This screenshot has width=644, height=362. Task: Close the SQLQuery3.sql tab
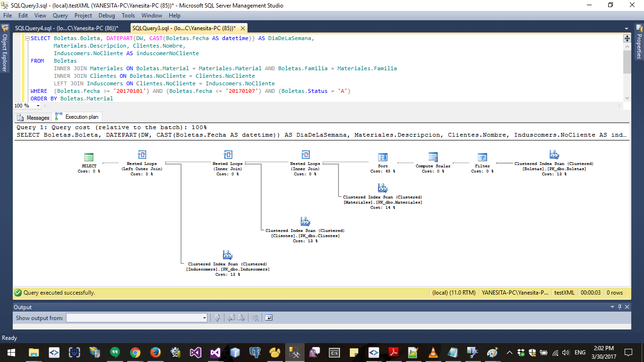tap(243, 28)
